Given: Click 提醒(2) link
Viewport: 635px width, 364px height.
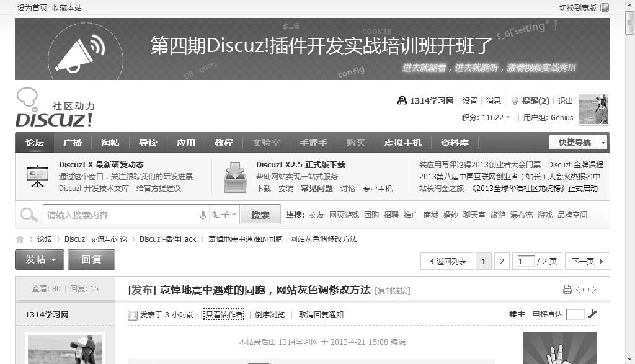Looking at the screenshot, I should click(535, 101).
